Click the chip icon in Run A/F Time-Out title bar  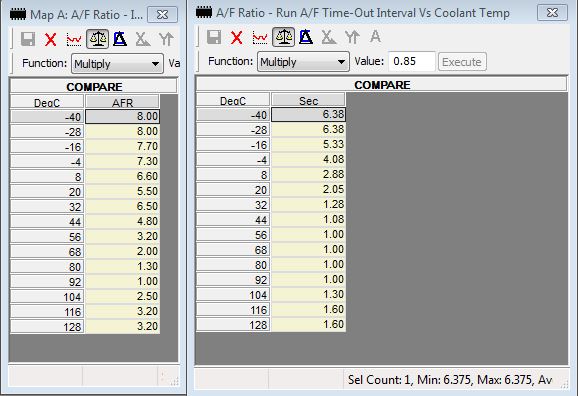click(204, 13)
